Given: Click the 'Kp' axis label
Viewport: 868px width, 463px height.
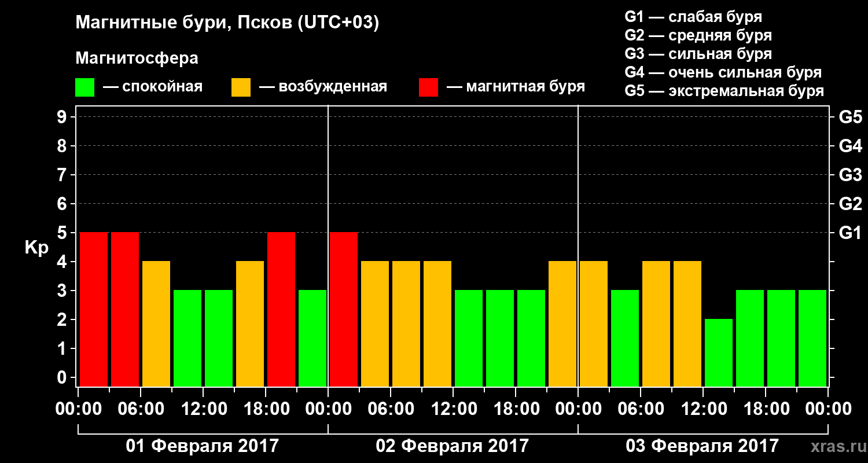Looking at the screenshot, I should click(x=36, y=248).
